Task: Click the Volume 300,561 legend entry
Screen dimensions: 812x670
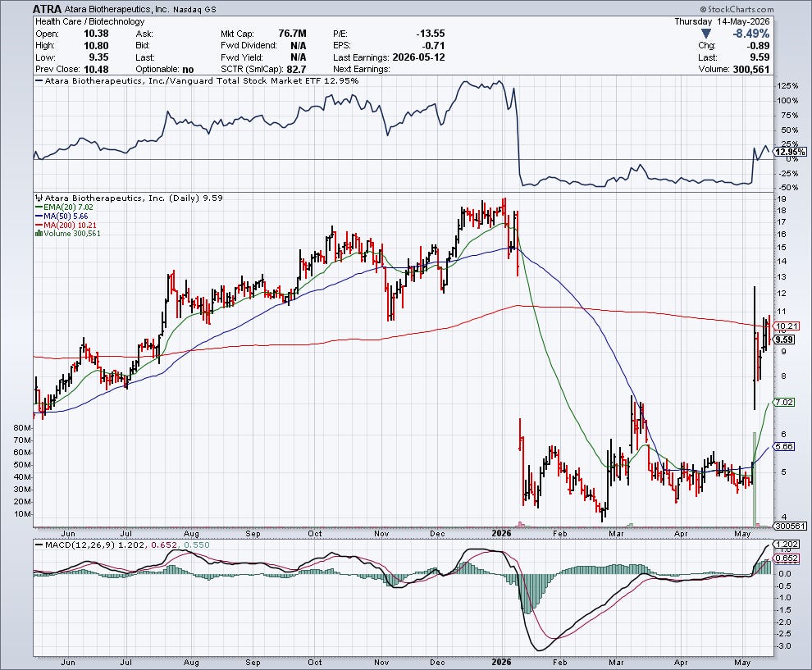Action: point(68,234)
